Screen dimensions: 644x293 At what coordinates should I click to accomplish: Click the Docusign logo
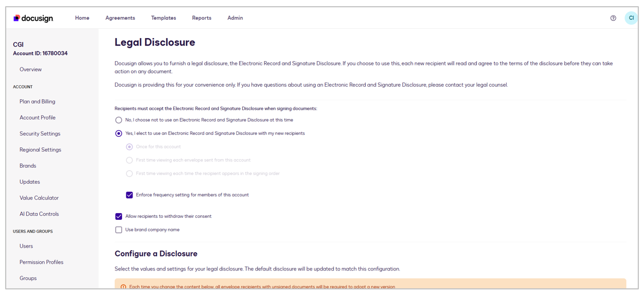tap(33, 18)
